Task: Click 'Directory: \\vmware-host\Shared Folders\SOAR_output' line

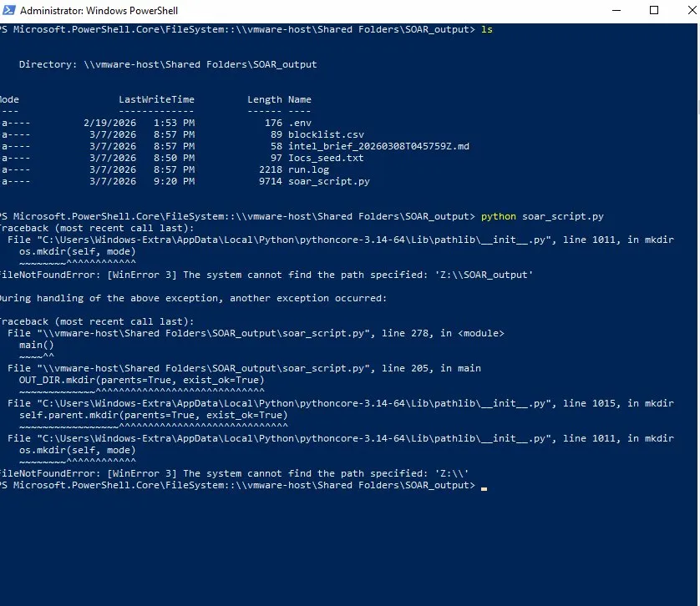Action: point(168,64)
